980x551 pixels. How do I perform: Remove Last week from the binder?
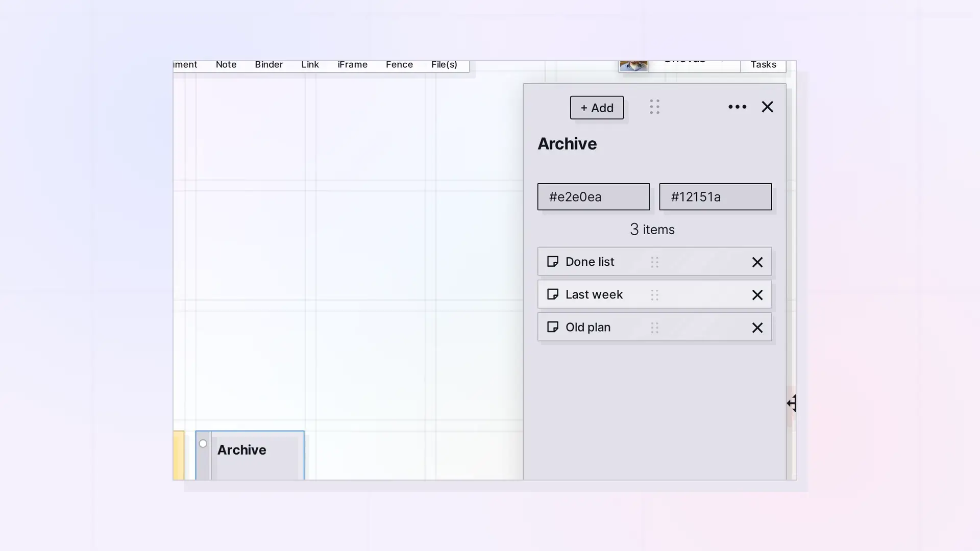[757, 295]
